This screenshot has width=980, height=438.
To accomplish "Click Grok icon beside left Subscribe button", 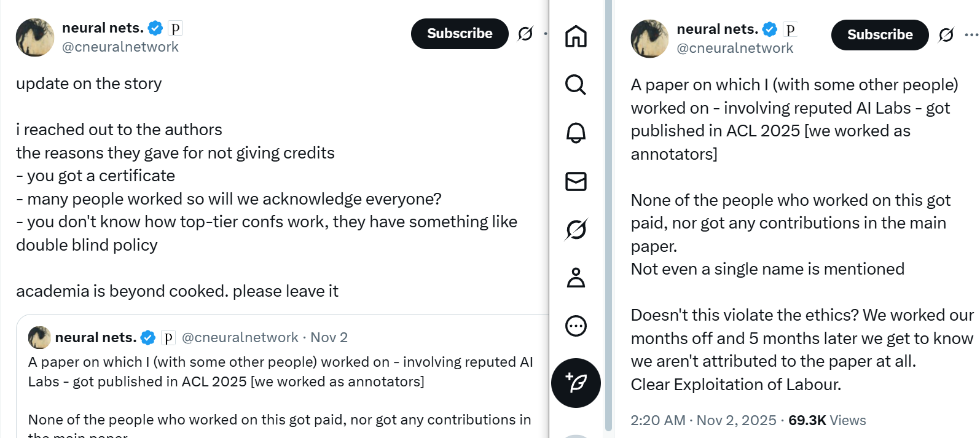I will (525, 34).
